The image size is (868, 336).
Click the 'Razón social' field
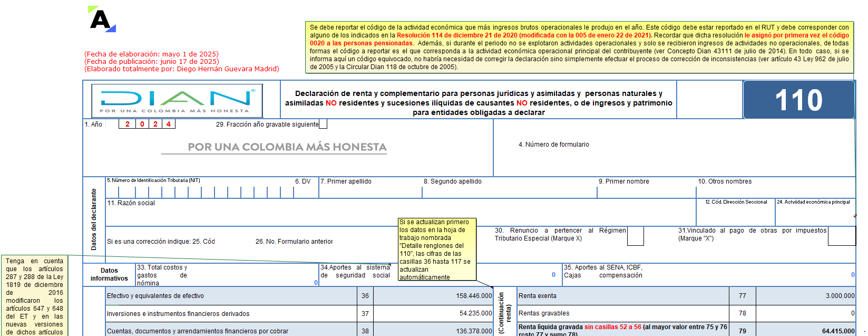coord(401,212)
